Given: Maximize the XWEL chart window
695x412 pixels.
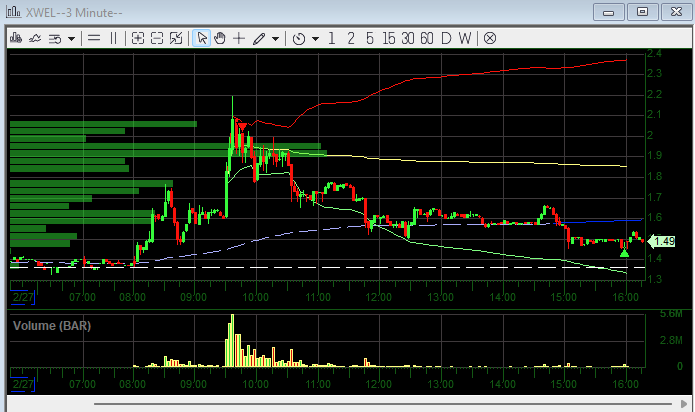Looking at the screenshot, I should 642,12.
